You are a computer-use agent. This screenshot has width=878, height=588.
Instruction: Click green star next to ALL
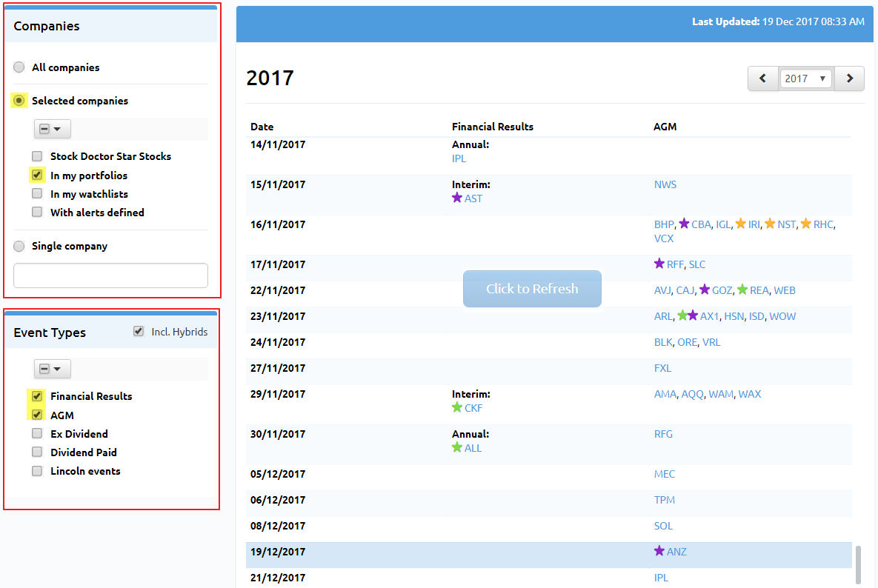(x=457, y=447)
